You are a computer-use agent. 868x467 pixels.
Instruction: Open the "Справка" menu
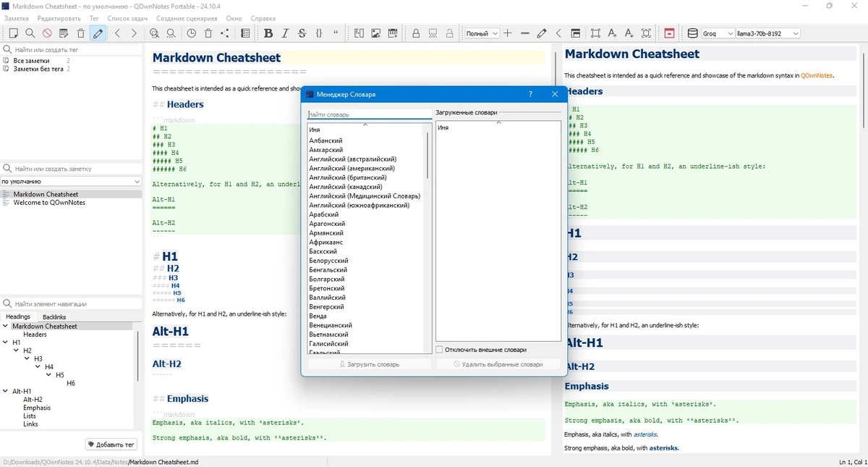pos(263,18)
